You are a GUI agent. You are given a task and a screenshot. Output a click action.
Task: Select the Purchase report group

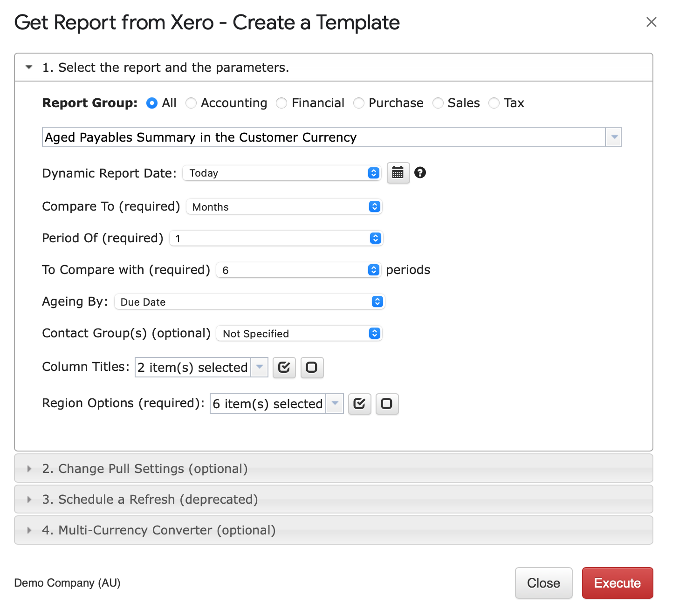tap(358, 103)
